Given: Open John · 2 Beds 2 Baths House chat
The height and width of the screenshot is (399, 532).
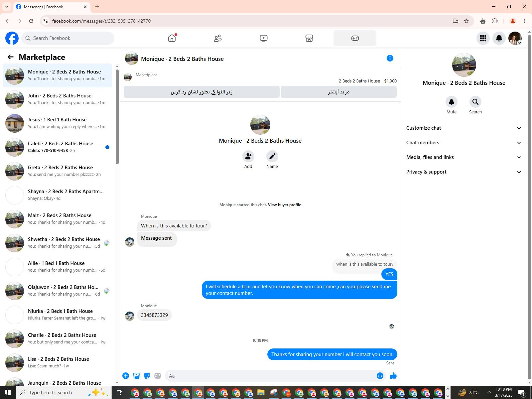Looking at the screenshot, I should [x=57, y=99].
